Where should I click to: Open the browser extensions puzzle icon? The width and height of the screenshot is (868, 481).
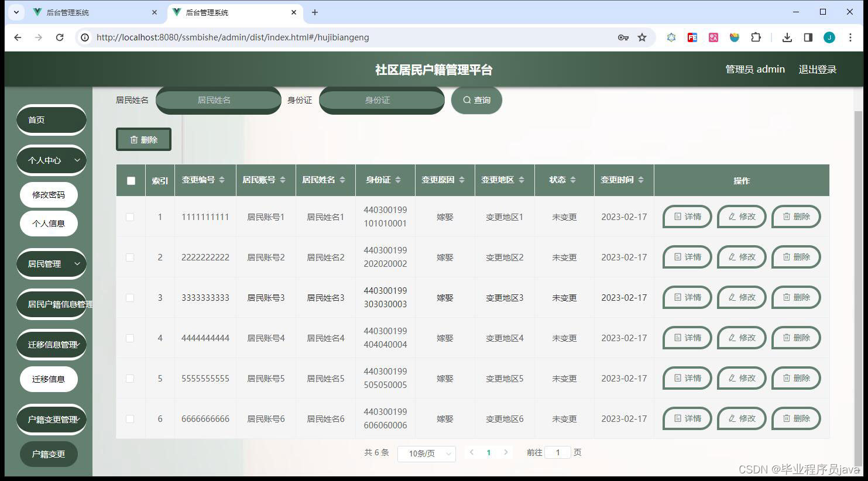756,37
